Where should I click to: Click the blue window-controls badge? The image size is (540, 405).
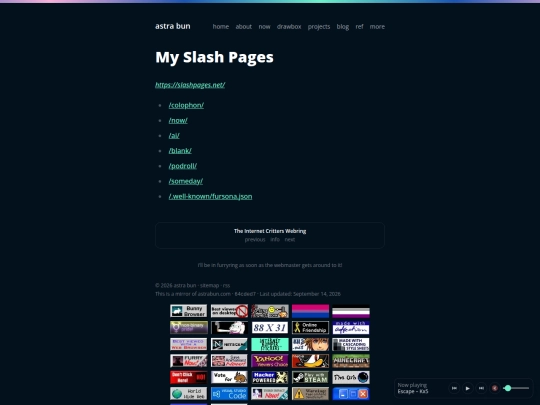[351, 394]
